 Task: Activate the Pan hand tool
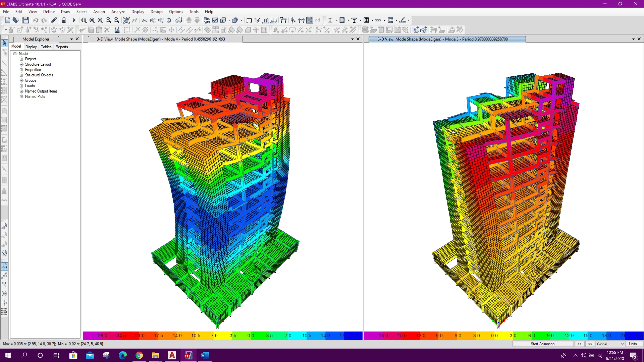pos(126,20)
